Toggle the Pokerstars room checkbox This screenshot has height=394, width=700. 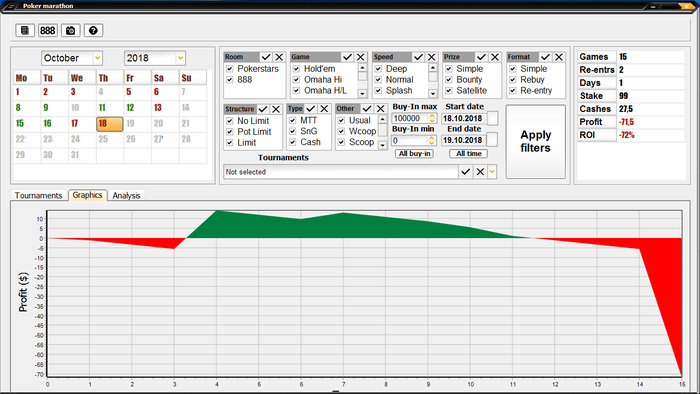pyautogui.click(x=230, y=69)
